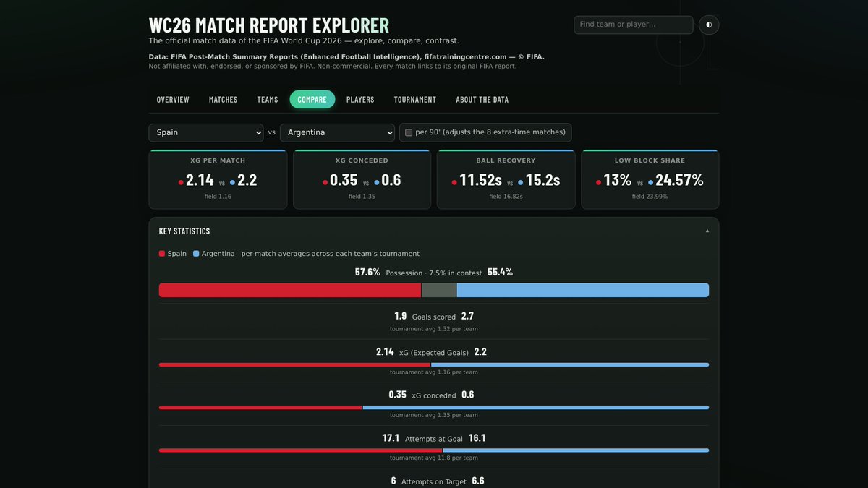Open the Argentina team dropdown
This screenshot has width=868, height=488.
[337, 132]
